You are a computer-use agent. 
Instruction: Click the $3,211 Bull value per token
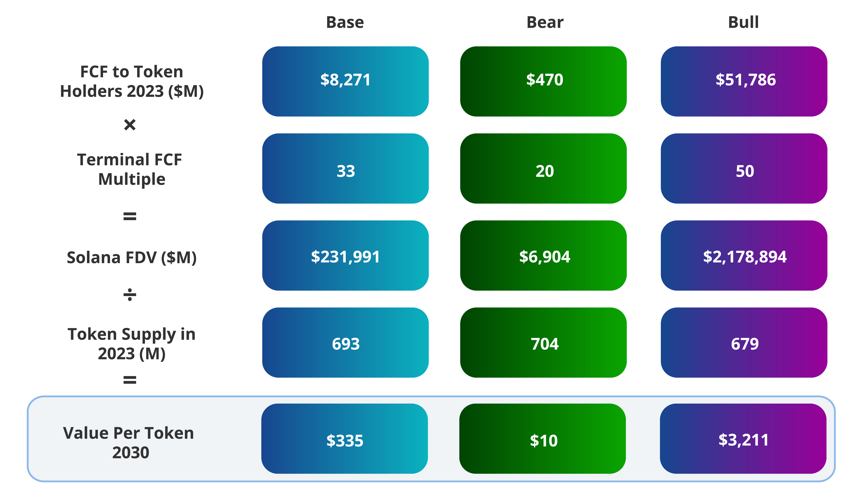[x=743, y=439]
